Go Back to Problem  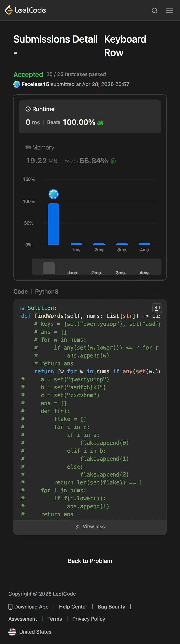click(x=90, y=561)
